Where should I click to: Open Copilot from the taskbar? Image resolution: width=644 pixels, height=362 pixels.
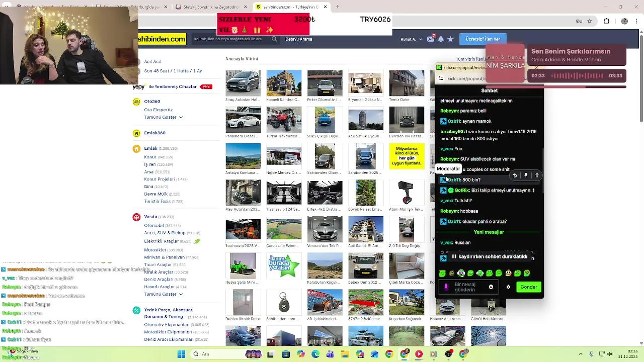tap(301, 354)
